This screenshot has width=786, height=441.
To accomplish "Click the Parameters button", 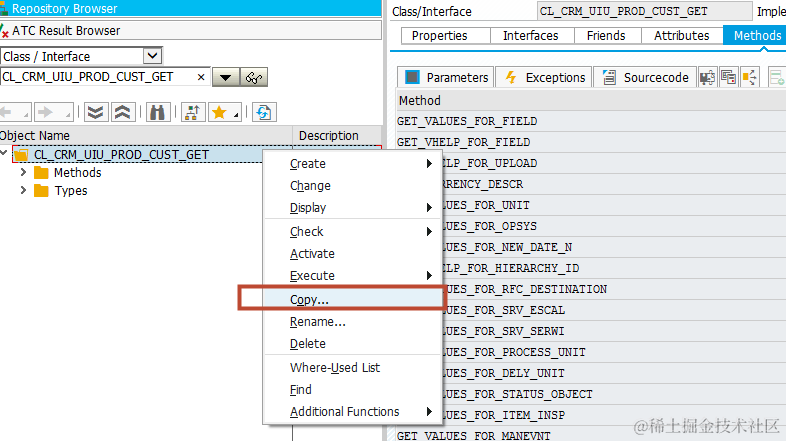I will point(446,77).
